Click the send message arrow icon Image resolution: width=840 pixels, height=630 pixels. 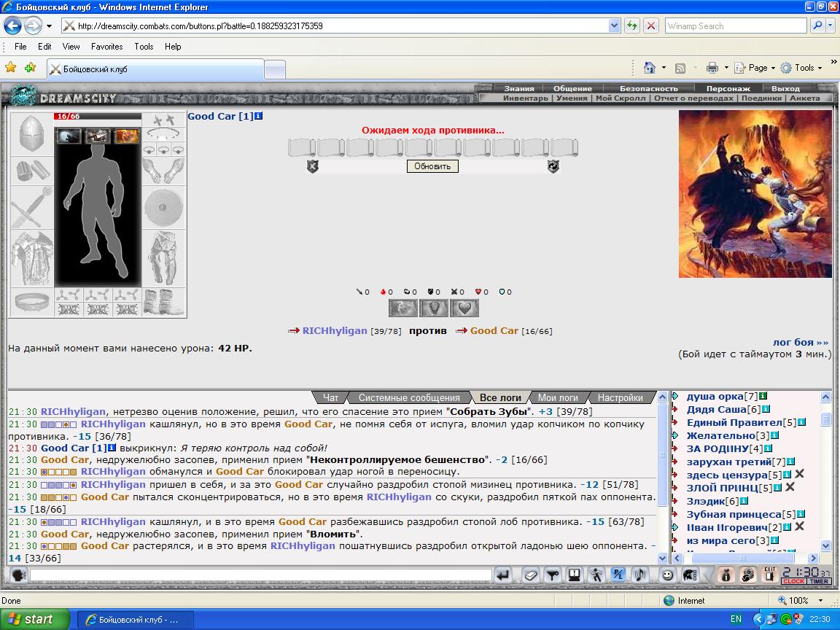click(502, 575)
